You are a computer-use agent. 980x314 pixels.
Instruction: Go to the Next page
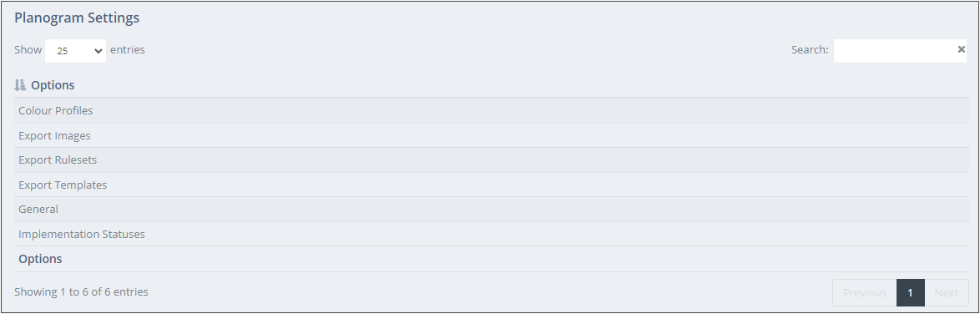pos(947,293)
